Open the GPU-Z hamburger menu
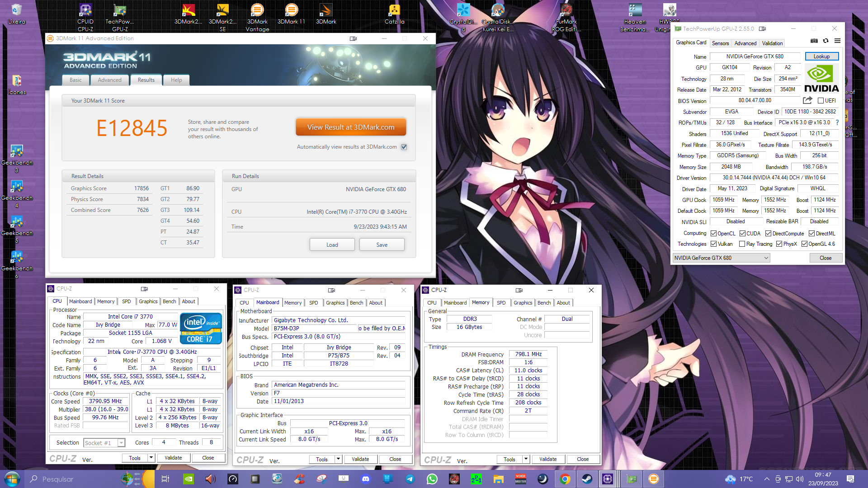868x488 pixels. [837, 41]
